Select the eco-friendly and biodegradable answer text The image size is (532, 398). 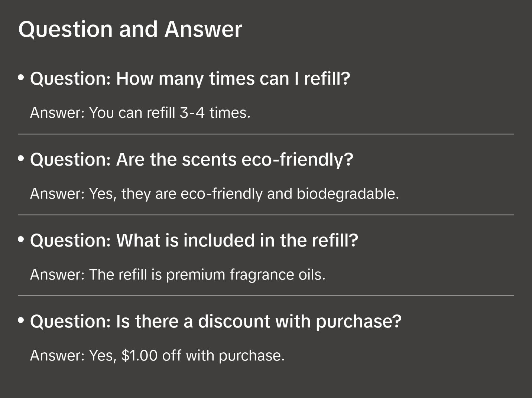tap(214, 194)
